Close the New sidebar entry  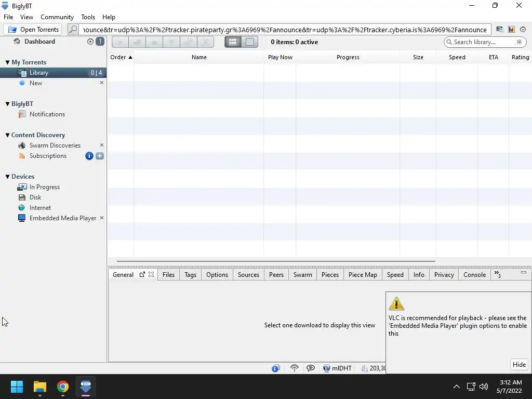coord(101,83)
